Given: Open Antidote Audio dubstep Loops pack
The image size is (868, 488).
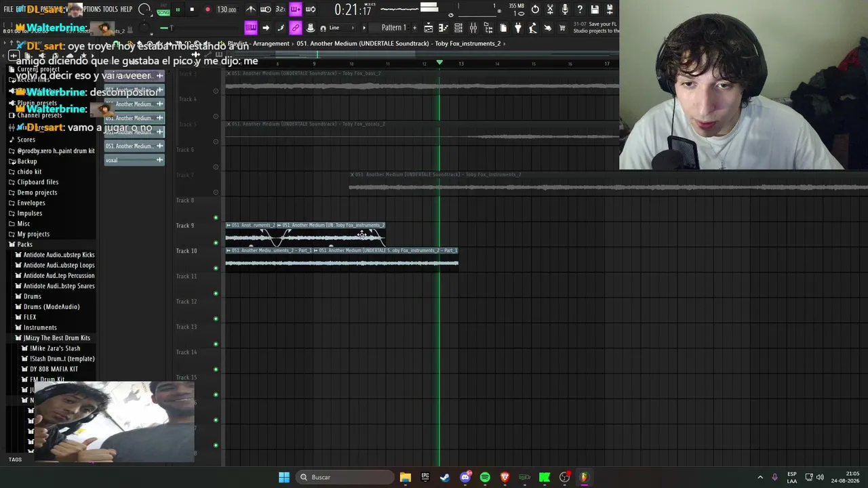Looking at the screenshot, I should coord(59,265).
